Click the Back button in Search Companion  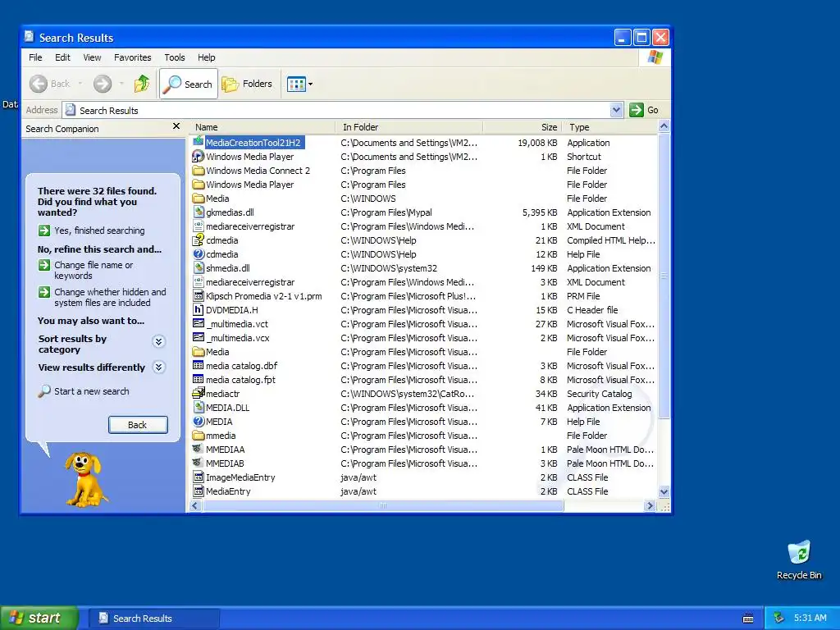(138, 425)
